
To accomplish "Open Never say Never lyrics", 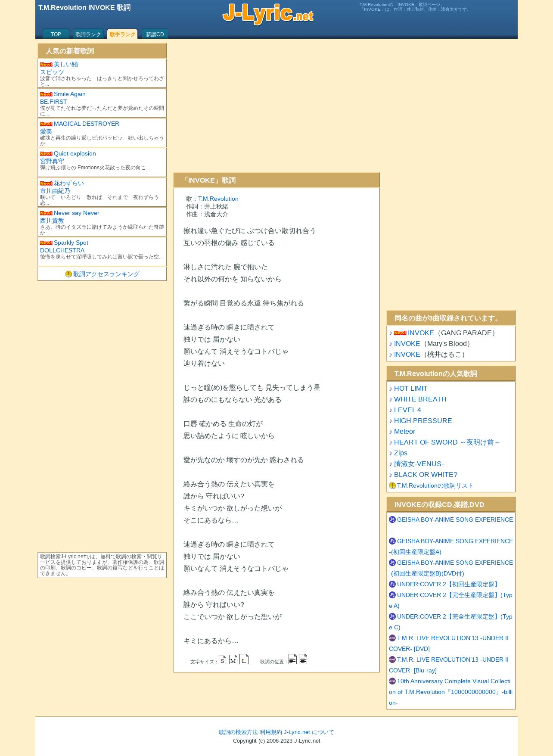I will 77,213.
